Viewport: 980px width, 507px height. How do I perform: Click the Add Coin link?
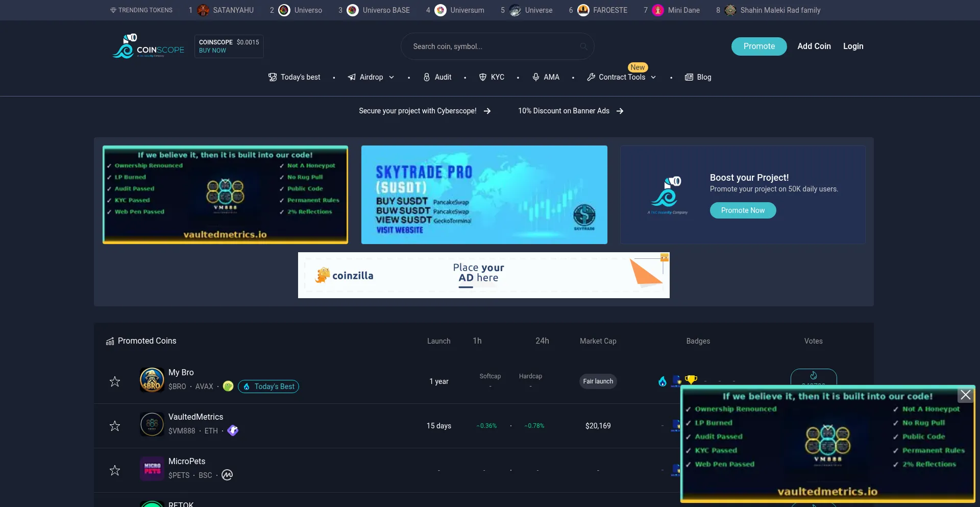coord(814,46)
